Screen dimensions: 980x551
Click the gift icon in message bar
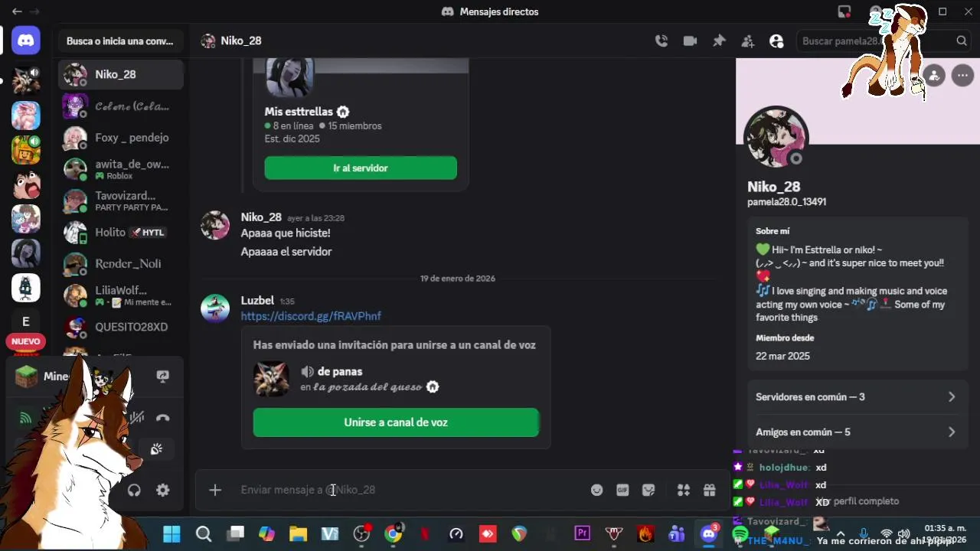pyautogui.click(x=710, y=490)
